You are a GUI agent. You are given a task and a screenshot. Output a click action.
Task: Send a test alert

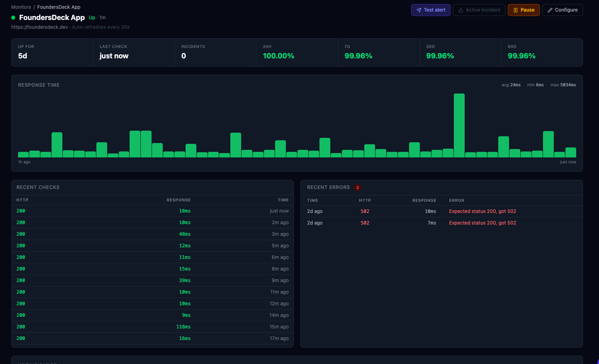(431, 10)
